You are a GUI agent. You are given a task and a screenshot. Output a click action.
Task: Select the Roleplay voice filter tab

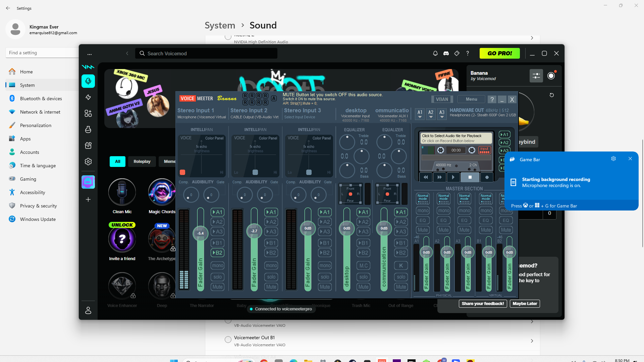(x=142, y=162)
